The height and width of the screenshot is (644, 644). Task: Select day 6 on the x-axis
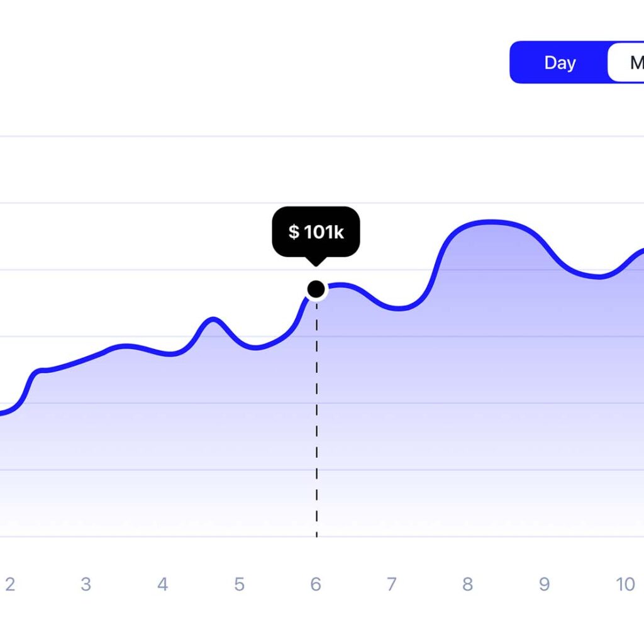point(316,585)
